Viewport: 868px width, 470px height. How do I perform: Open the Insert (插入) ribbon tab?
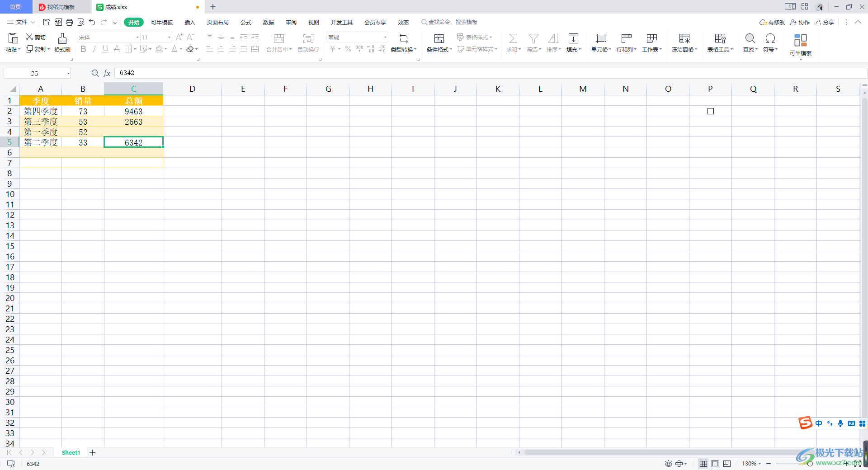190,22
